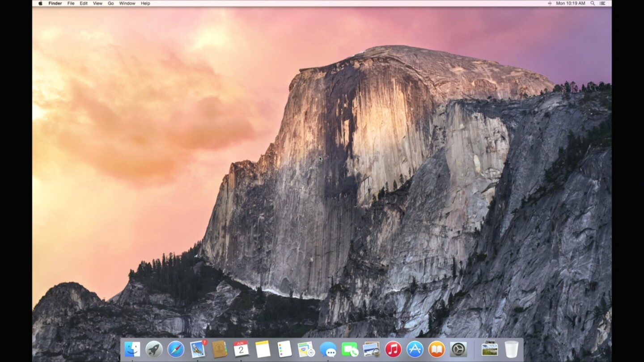Open Launchpad rocket icon in Dock

coord(154,349)
